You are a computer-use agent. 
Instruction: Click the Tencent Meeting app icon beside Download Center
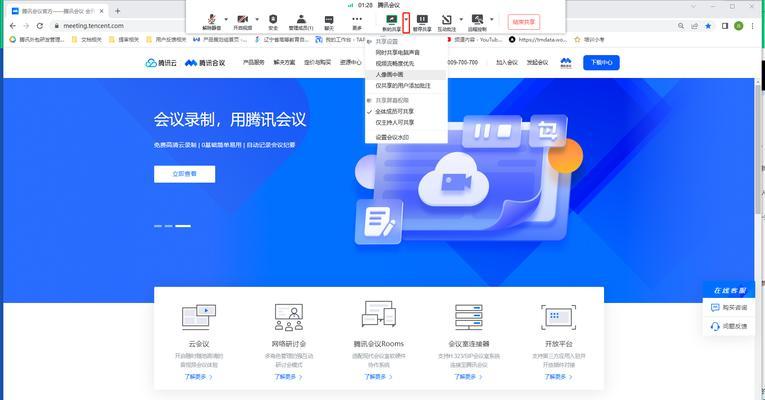tap(565, 63)
